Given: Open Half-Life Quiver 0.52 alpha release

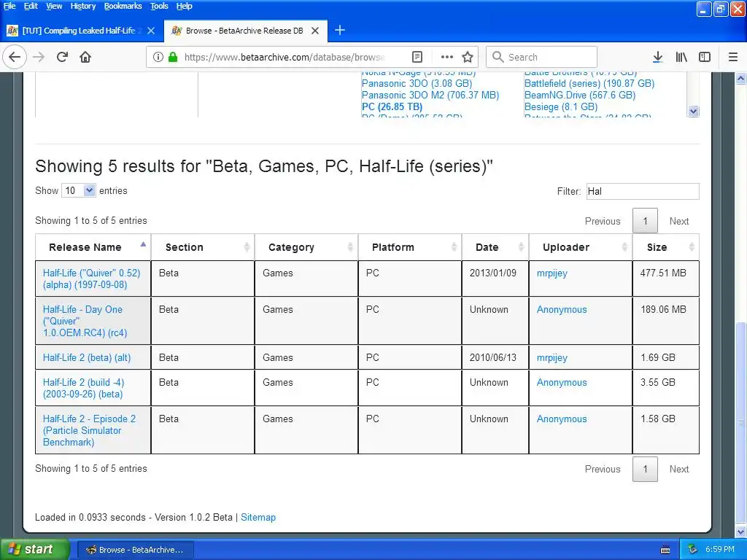Looking at the screenshot, I should pos(91,279).
